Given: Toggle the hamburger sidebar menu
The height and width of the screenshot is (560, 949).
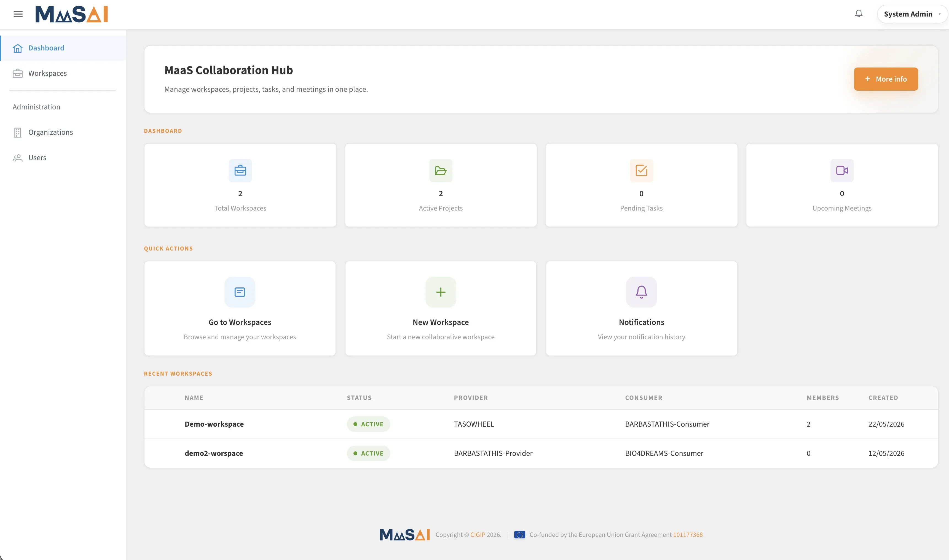Looking at the screenshot, I should point(18,14).
